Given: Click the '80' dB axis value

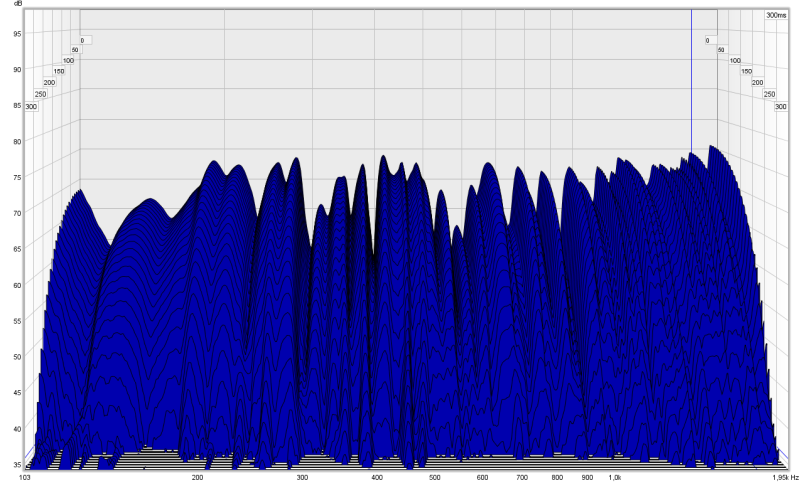Looking at the screenshot, I should pyautogui.click(x=17, y=141).
